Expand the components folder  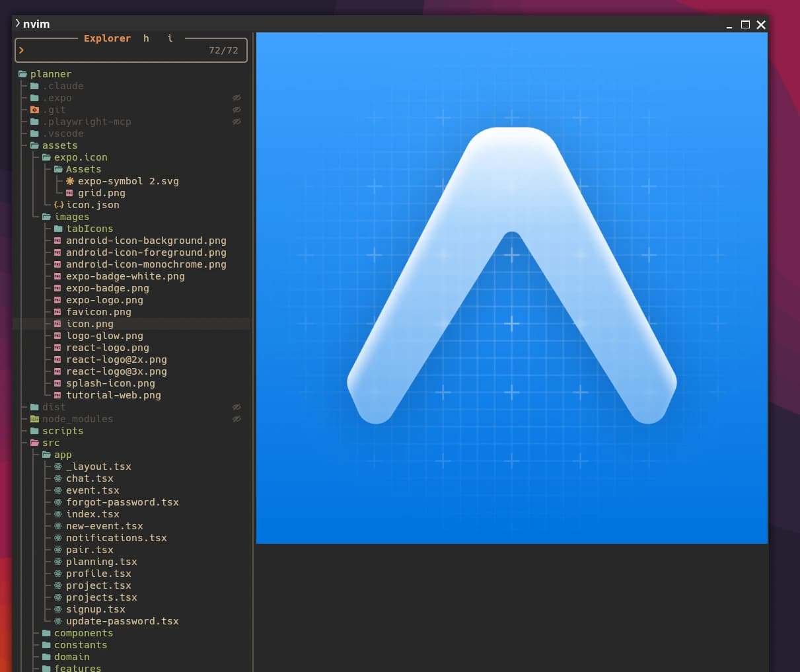(46, 633)
